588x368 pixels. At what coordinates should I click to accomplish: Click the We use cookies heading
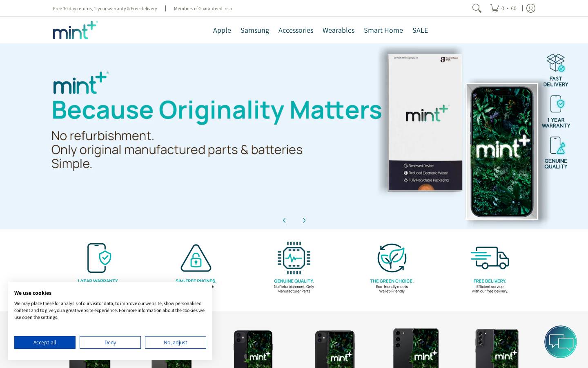pos(33,293)
